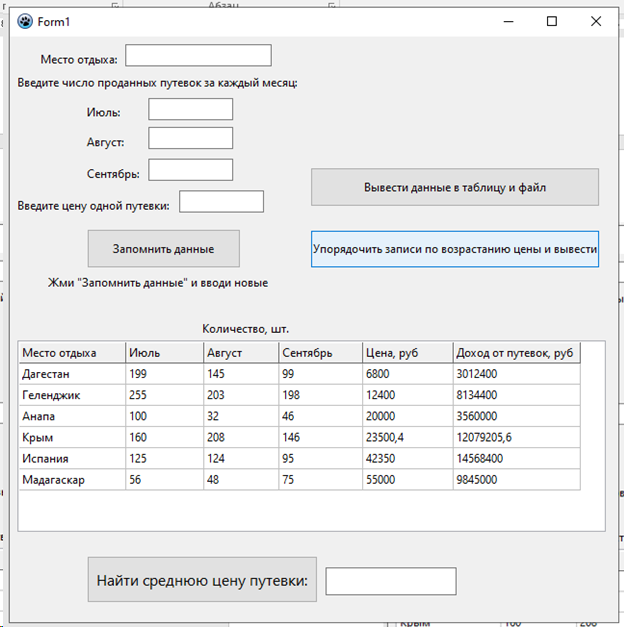Viewport: 624px width, 627px height.
Task: Click the 'Цена, руб' column header
Action: (x=407, y=353)
